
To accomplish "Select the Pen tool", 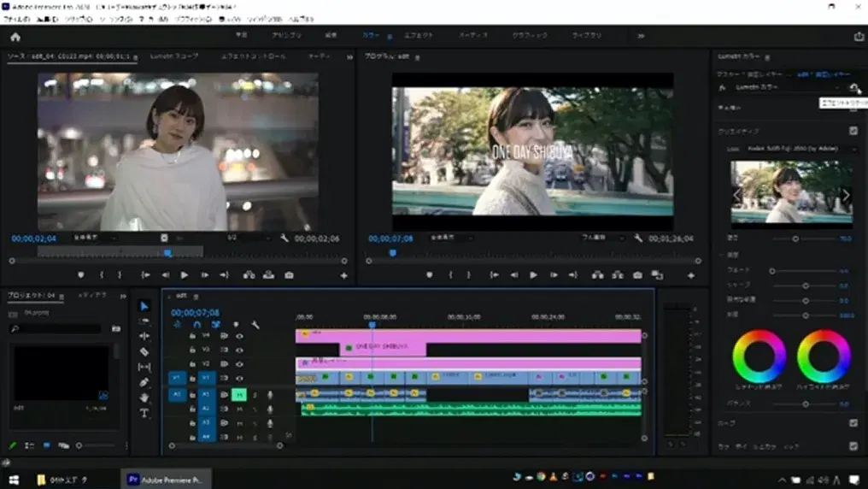I will coord(144,382).
